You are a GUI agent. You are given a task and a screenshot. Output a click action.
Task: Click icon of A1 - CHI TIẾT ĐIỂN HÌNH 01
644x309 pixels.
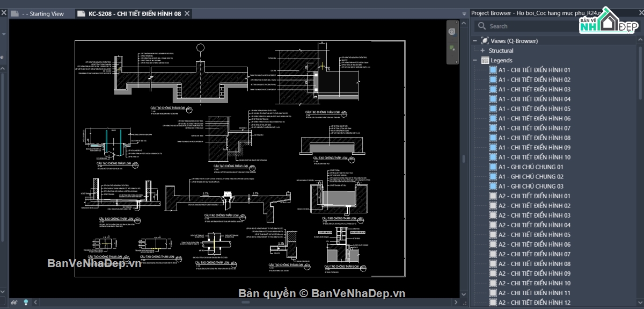tap(493, 70)
